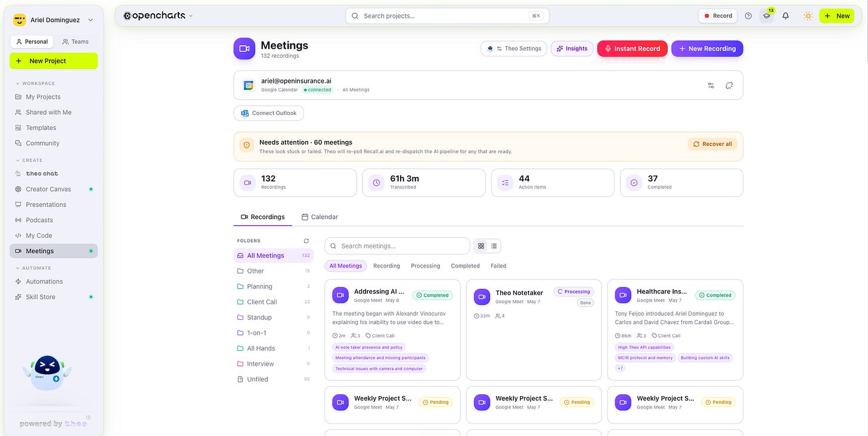This screenshot has height=436, width=868.
Task: Expand the opencharts workspace dropdown chevron
Action: [191, 16]
